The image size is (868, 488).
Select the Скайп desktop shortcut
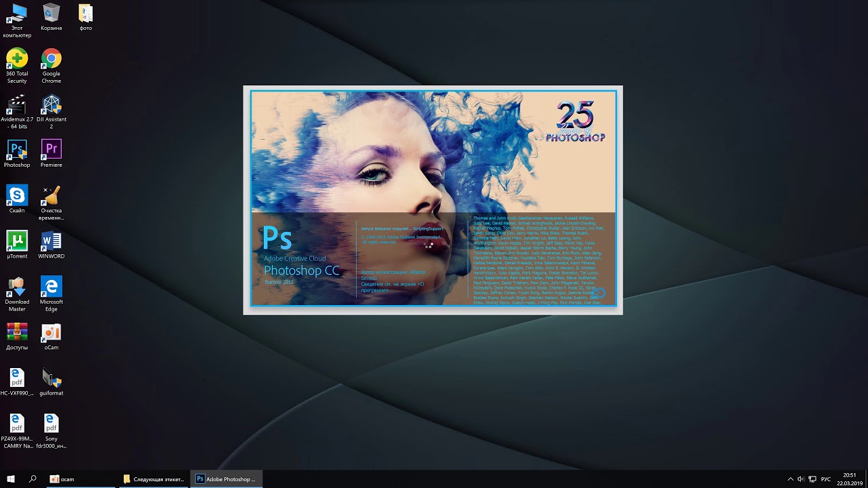17,199
